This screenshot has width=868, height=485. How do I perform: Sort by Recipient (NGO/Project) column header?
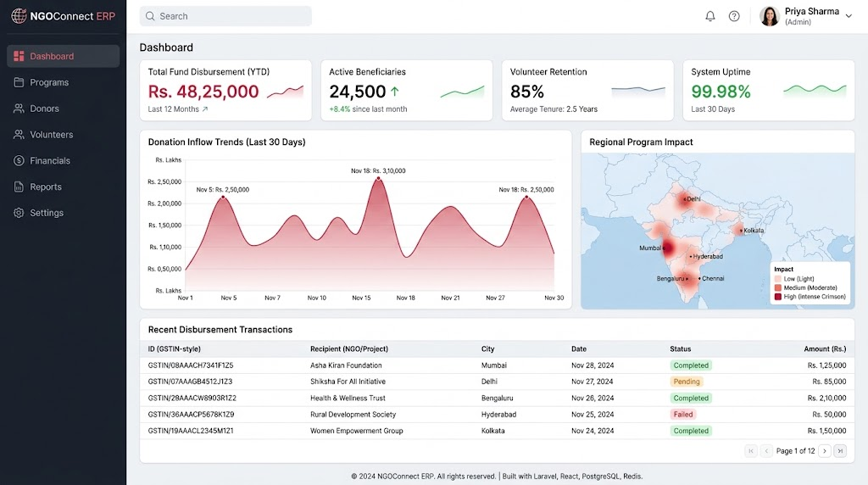(348, 348)
